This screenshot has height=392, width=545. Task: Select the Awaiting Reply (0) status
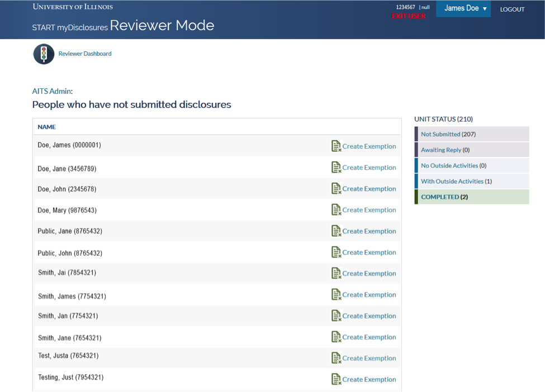click(x=472, y=150)
